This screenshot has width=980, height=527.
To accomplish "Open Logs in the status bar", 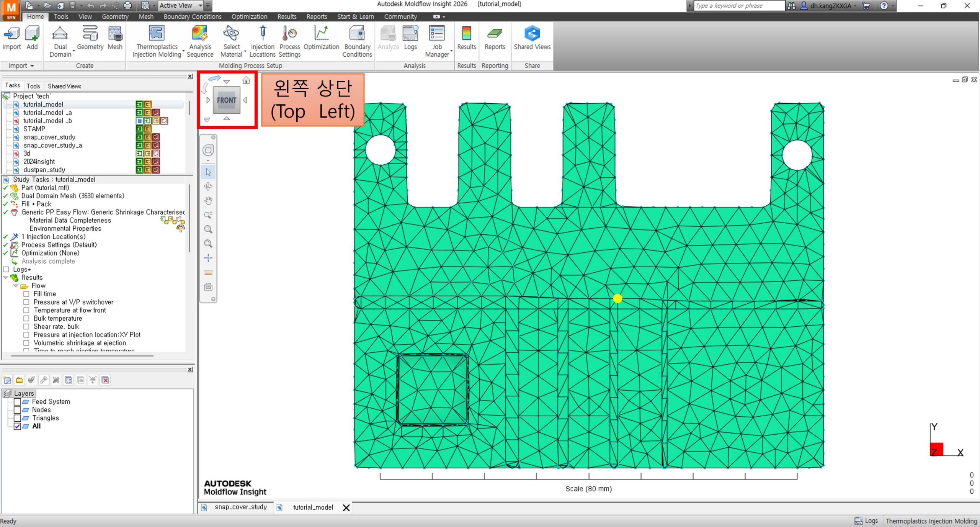I will click(x=866, y=521).
